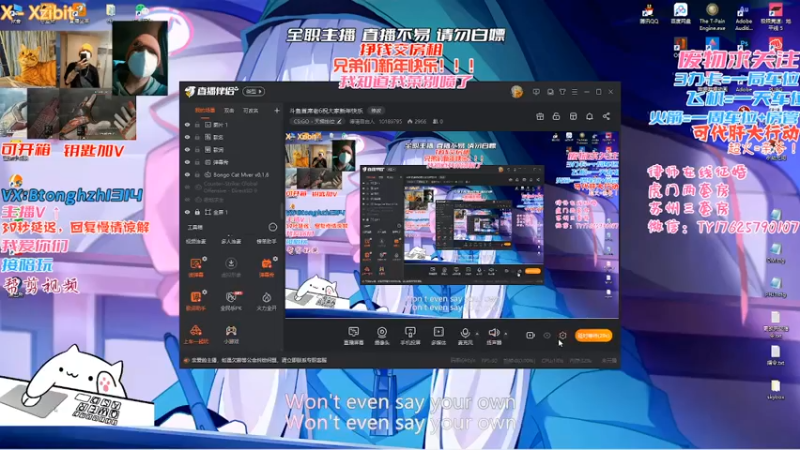
Task: Hide the 弹幕秀 source layer
Action: click(x=187, y=162)
